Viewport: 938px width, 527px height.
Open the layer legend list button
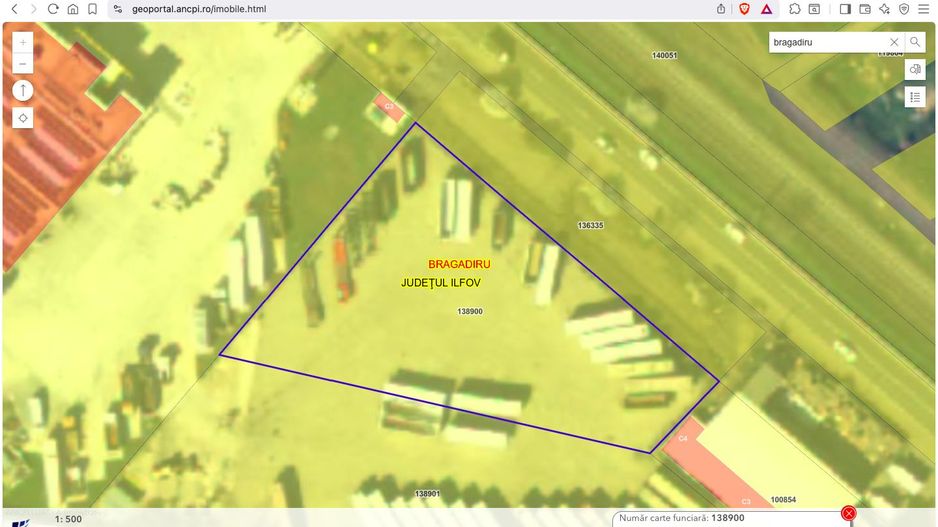click(x=915, y=97)
